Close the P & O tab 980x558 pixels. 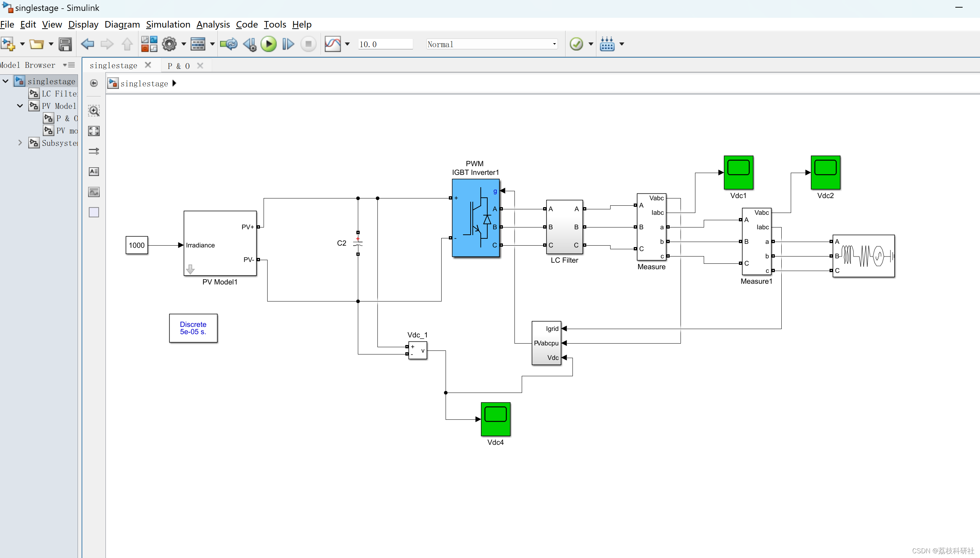[x=200, y=66]
